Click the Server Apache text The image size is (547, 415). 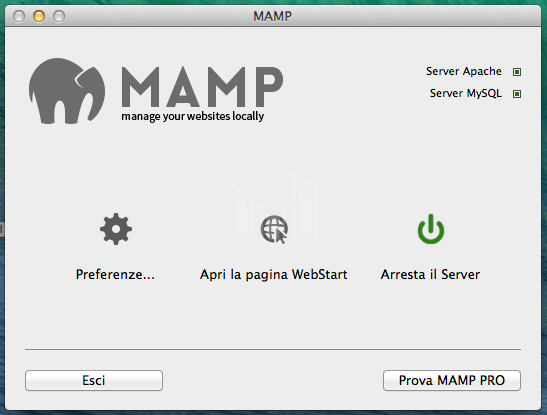pos(464,71)
